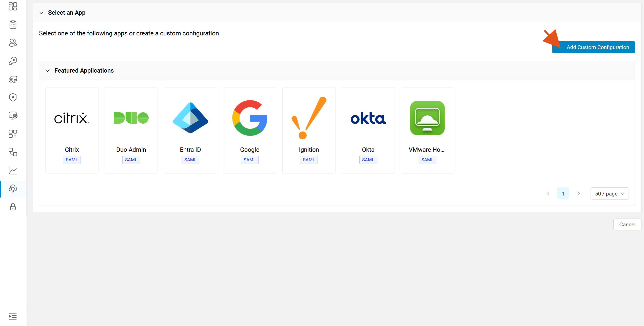Expand the sidebar with the bottom menu icon
644x326 pixels.
(13, 316)
